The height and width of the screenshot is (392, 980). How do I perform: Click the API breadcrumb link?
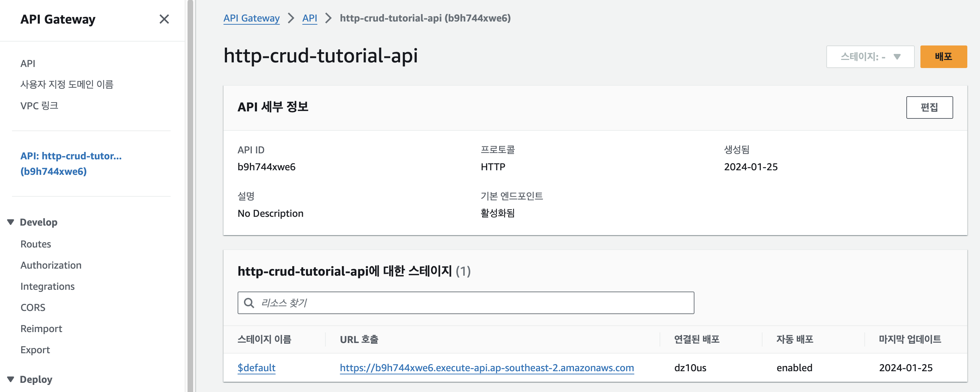[x=310, y=18]
